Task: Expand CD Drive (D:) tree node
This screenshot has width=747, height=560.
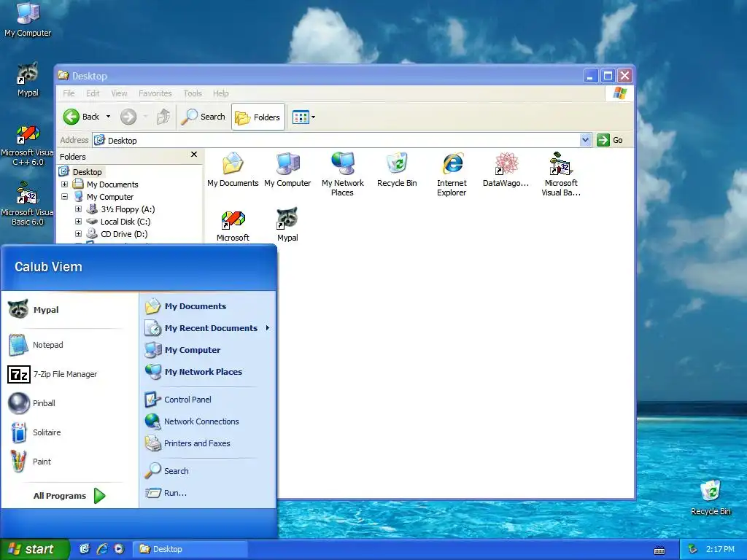Action: coord(78,234)
